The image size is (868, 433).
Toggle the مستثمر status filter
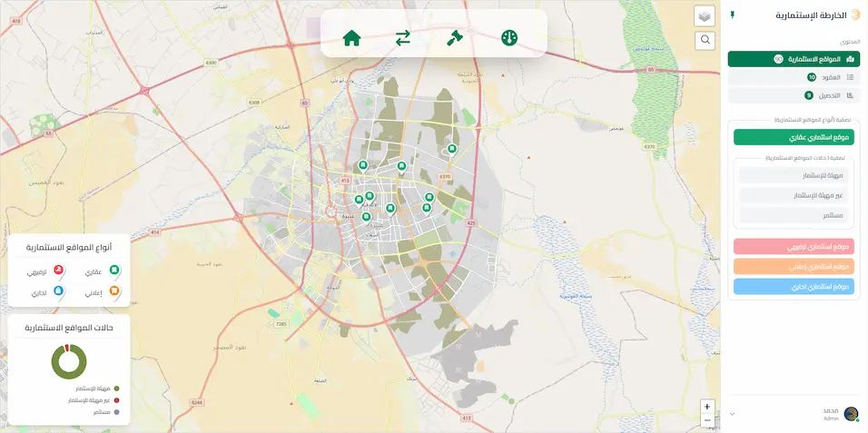click(x=794, y=215)
